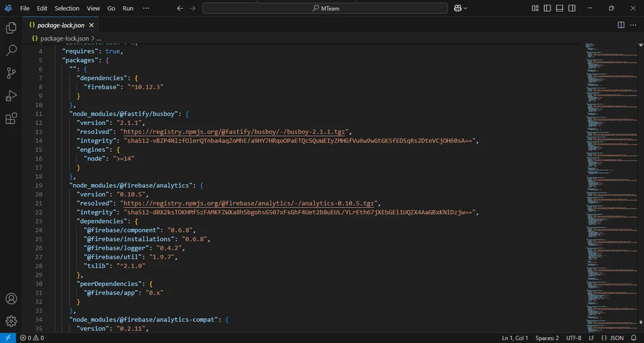This screenshot has width=644, height=343.
Task: Open the Source Control view
Action: tap(11, 73)
